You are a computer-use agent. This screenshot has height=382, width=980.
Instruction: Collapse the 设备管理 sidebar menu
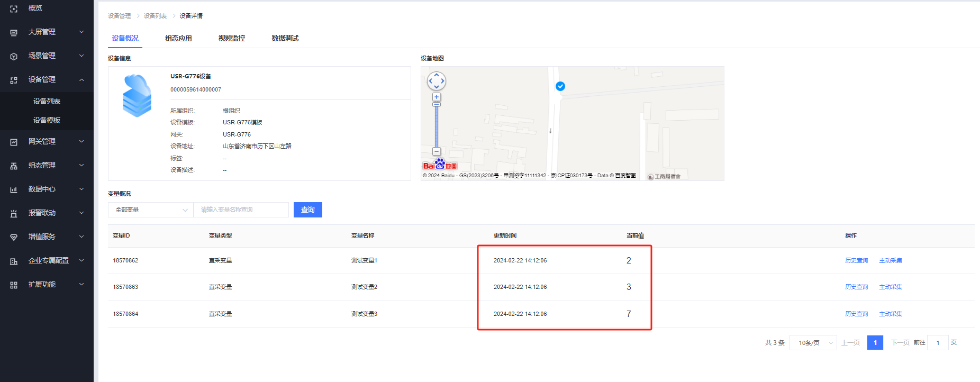[x=81, y=80]
